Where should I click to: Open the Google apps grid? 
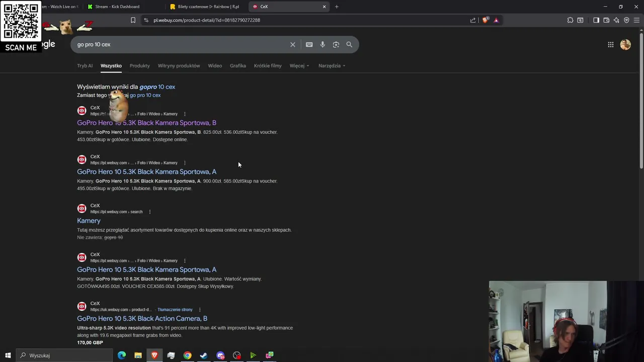[x=610, y=44]
